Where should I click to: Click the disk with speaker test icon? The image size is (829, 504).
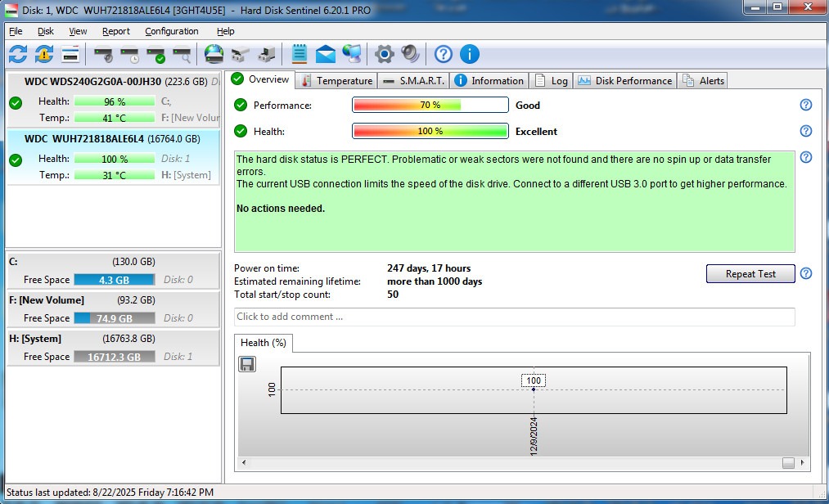(x=103, y=55)
